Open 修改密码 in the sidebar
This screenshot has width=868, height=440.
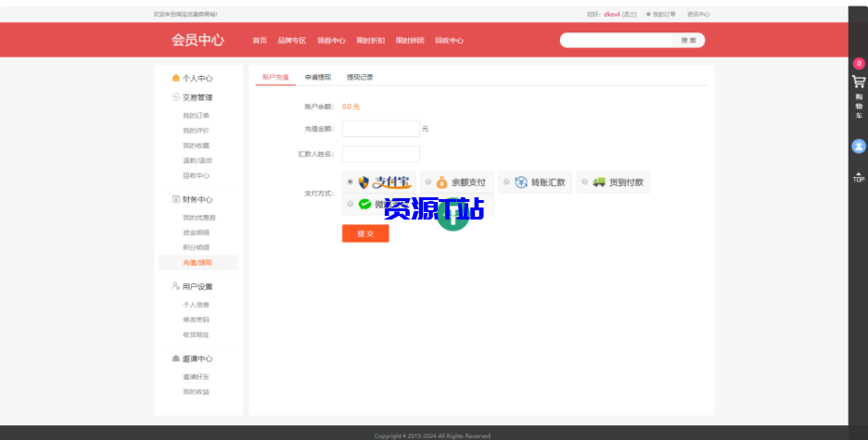[196, 320]
